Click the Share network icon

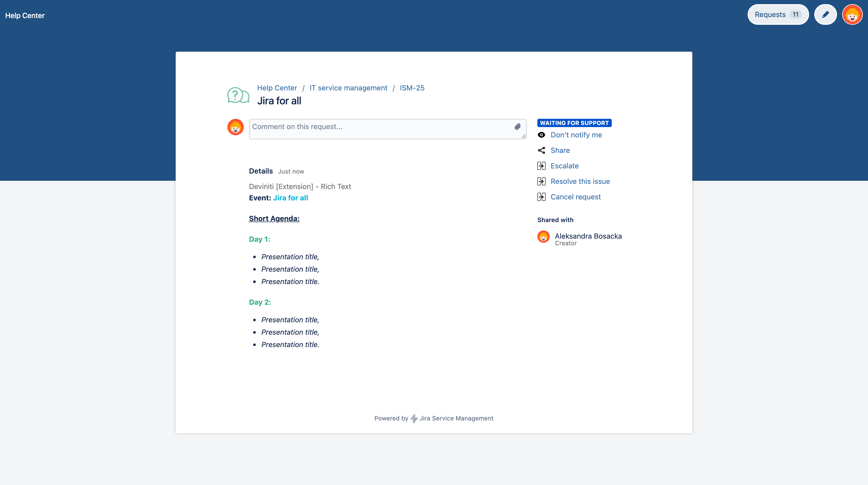click(541, 150)
